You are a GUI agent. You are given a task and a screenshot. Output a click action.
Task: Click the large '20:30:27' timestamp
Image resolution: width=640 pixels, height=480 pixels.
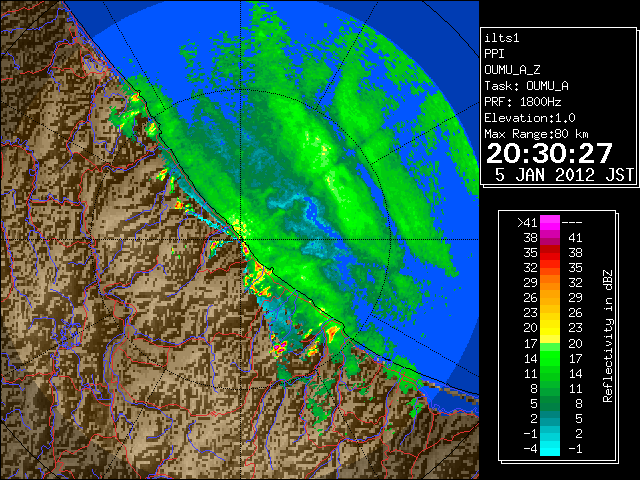tap(549, 153)
